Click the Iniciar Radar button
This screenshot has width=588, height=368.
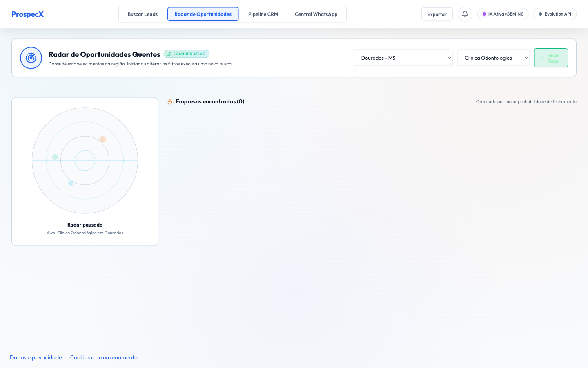point(551,58)
